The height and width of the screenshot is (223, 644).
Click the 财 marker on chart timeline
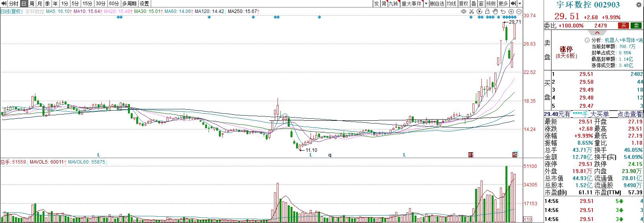point(470,155)
